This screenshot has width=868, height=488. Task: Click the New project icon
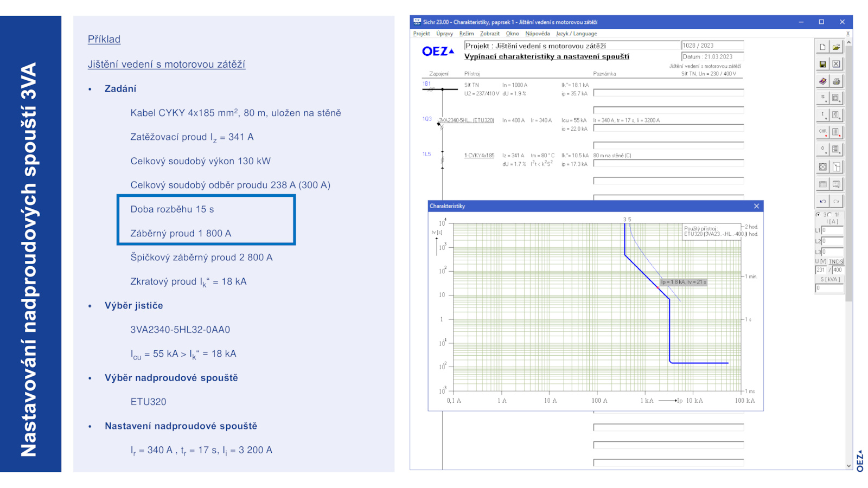822,47
